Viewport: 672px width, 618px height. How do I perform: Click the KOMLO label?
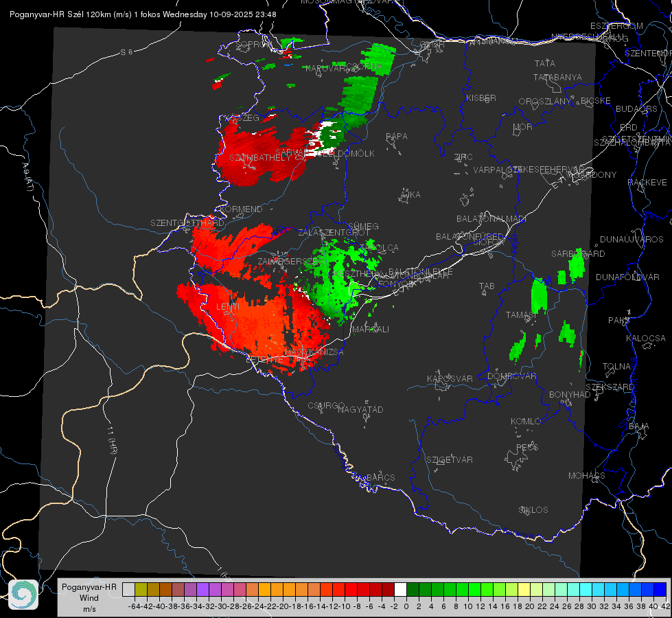[526, 422]
